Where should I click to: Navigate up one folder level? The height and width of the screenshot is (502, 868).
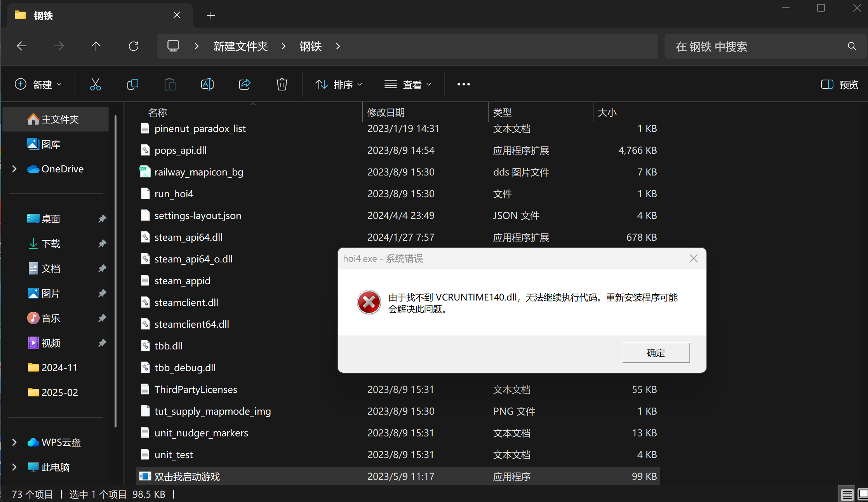(x=96, y=47)
